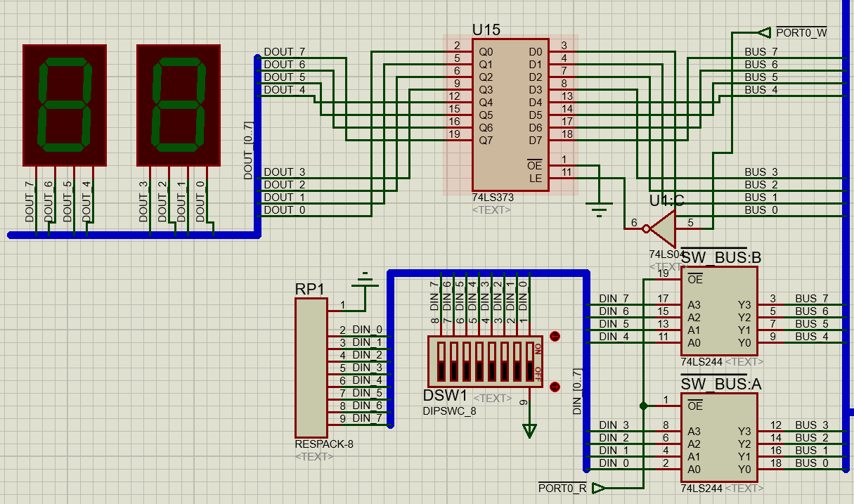This screenshot has width=854, height=504.
Task: Click the LE pin name on U15
Action: tap(536, 179)
